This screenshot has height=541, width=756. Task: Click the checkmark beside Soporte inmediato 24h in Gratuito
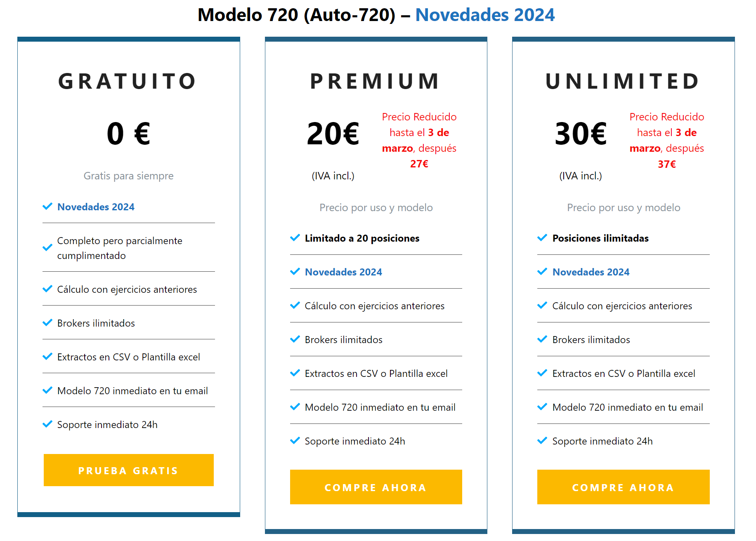(x=47, y=424)
